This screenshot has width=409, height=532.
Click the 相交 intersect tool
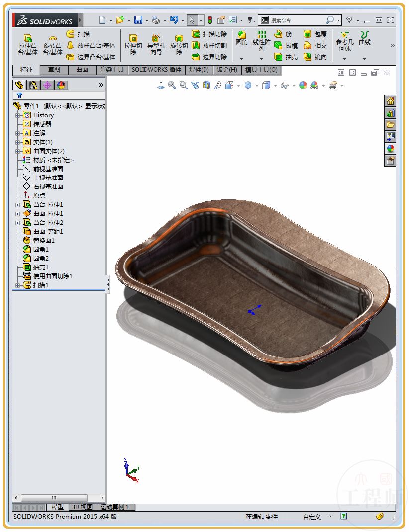[x=315, y=45]
